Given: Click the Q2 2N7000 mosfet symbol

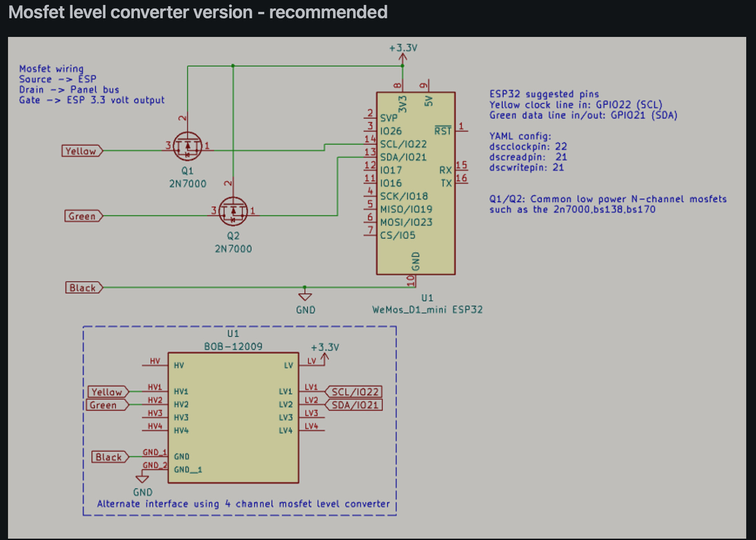Looking at the screenshot, I should pos(233,211).
